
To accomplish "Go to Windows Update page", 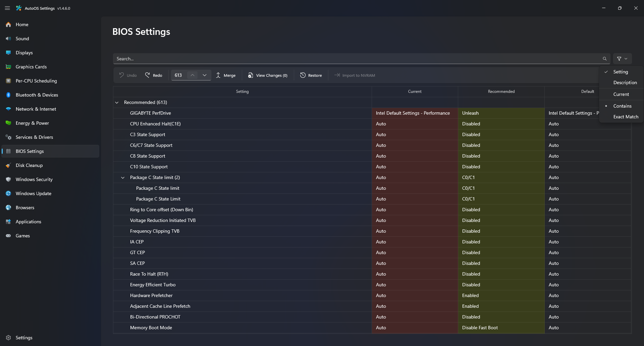I will click(50, 193).
